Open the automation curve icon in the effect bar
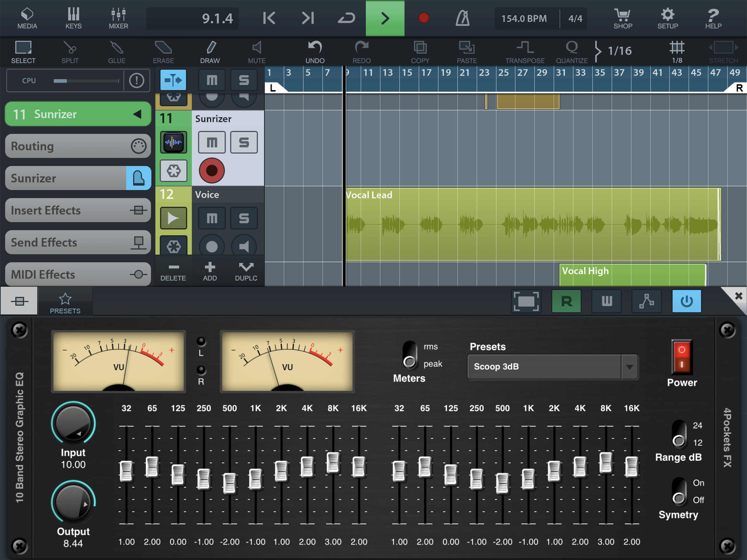The image size is (747, 560). (646, 301)
